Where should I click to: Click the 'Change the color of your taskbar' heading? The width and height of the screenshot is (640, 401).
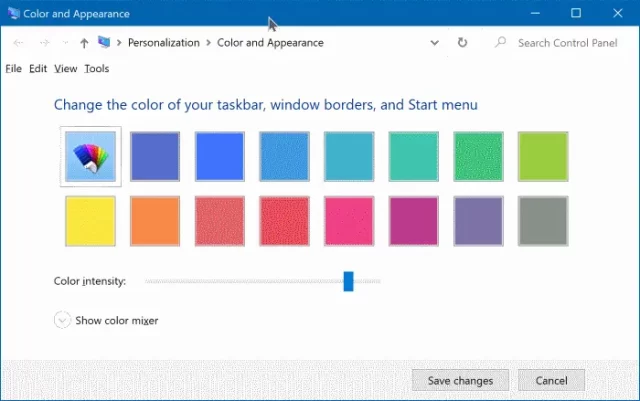coord(266,105)
